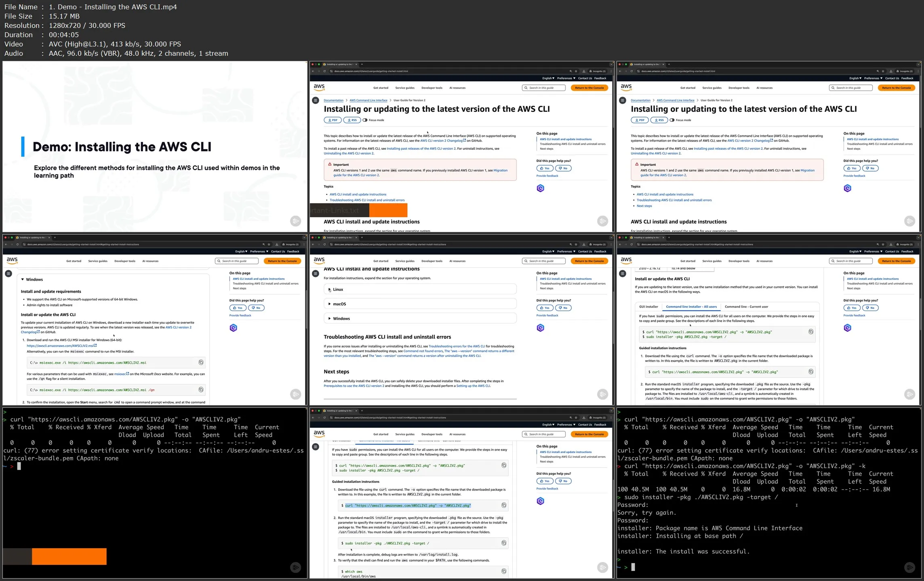
Task: Open downloads icon in orange-overlay browser thumbnail
Action: (x=584, y=71)
